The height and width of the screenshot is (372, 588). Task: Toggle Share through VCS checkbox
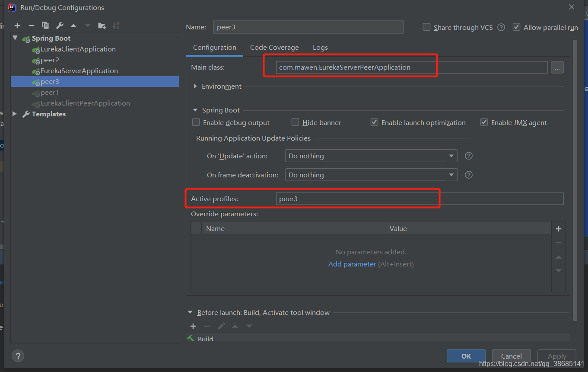(426, 27)
